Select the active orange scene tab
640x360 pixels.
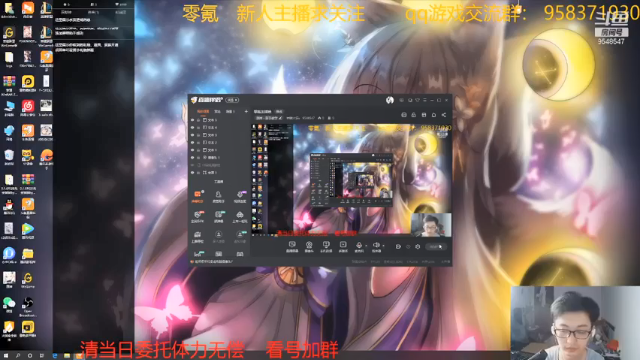pyautogui.click(x=203, y=111)
